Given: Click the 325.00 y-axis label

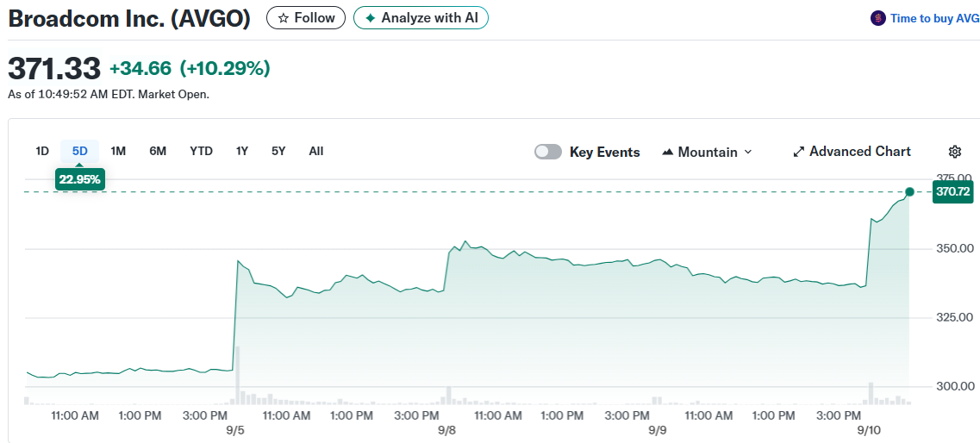Looking at the screenshot, I should click(953, 317).
